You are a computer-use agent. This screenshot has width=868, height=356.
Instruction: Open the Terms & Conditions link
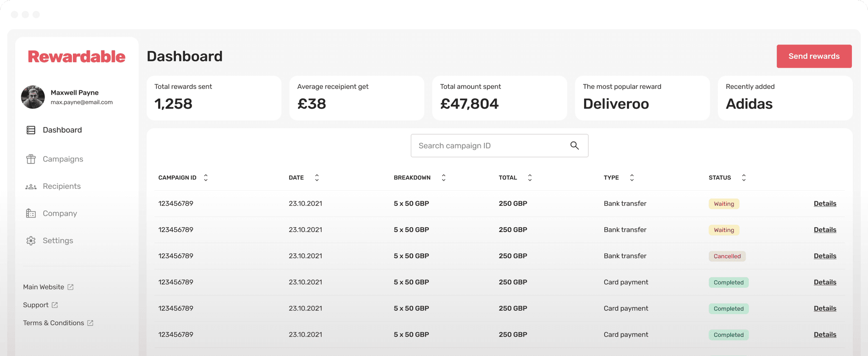pyautogui.click(x=53, y=323)
